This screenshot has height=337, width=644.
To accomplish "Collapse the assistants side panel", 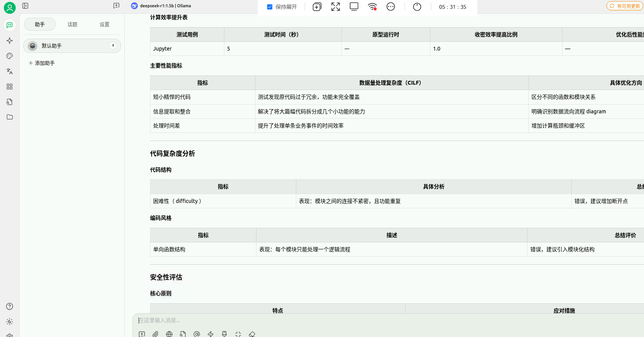I will (x=25, y=6).
